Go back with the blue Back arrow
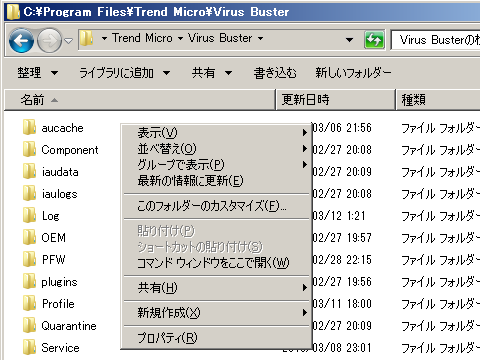 (x=21, y=41)
